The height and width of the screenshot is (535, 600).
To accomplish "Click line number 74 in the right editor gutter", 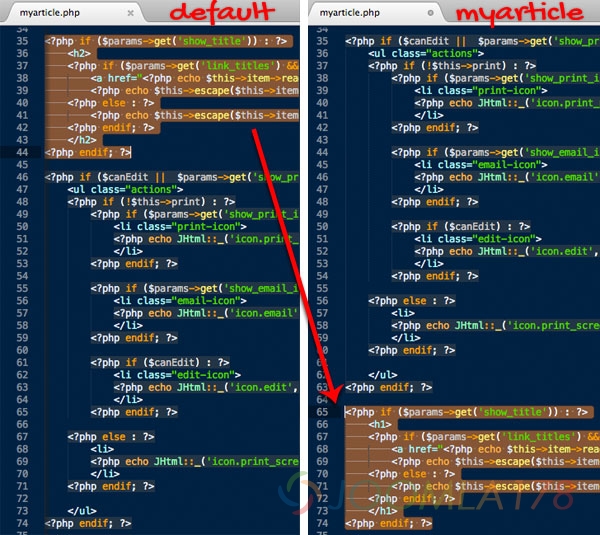I will point(322,523).
